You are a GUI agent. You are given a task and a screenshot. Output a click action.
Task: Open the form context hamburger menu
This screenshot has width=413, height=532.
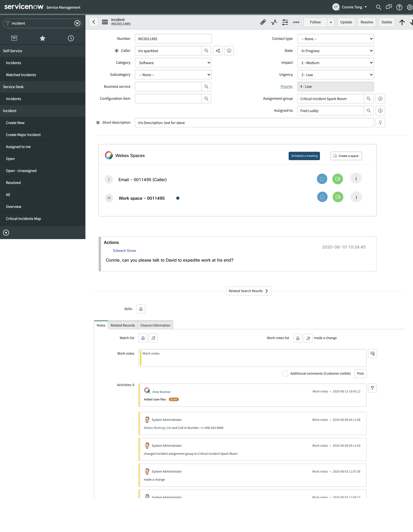(105, 22)
